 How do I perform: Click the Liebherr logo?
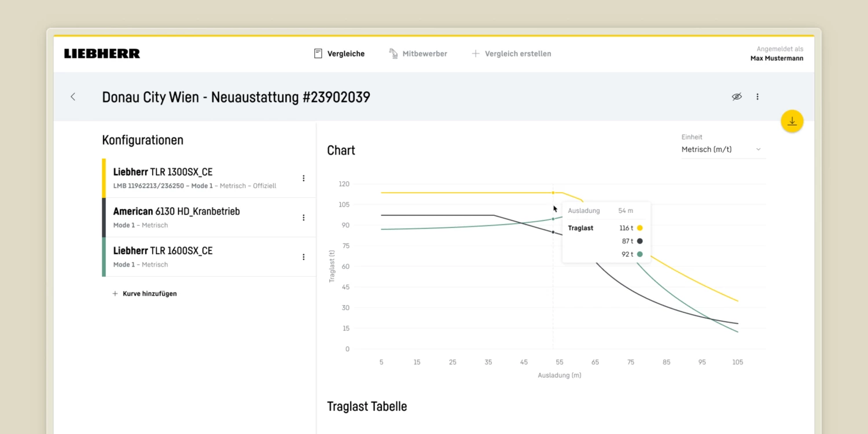pos(102,54)
